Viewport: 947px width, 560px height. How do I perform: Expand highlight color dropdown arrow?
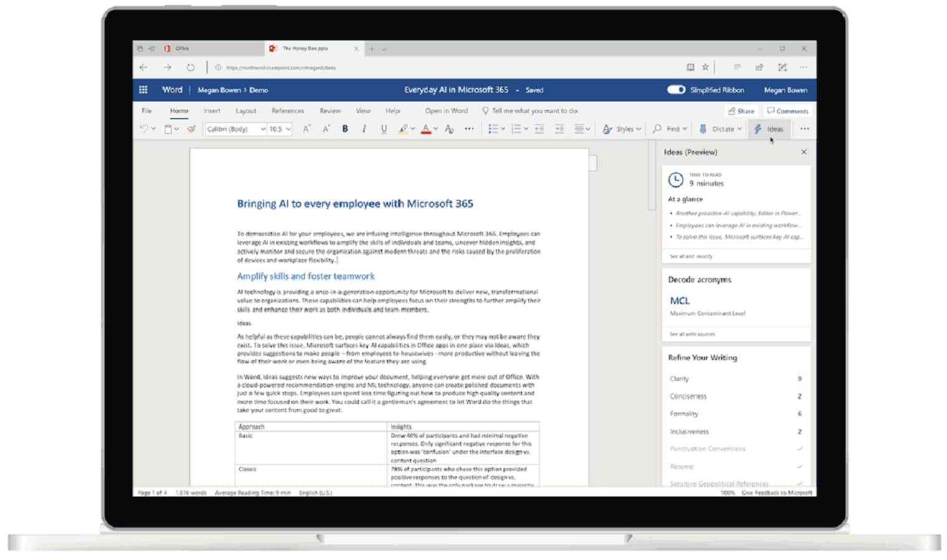point(413,129)
